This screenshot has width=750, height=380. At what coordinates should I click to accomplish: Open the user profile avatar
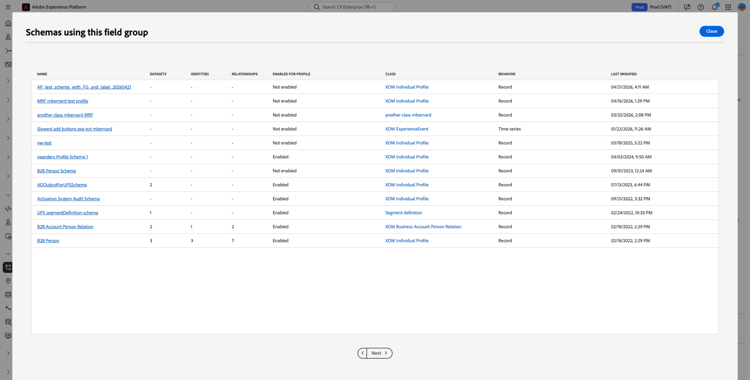point(741,7)
